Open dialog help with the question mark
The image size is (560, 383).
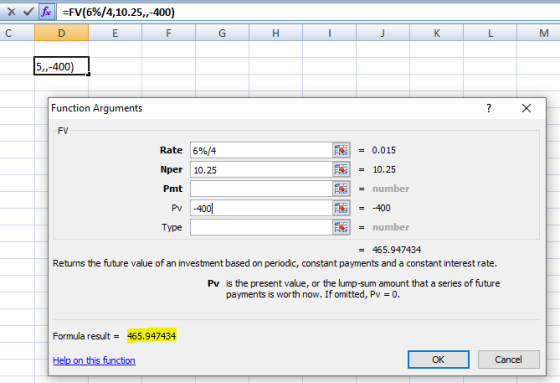489,108
